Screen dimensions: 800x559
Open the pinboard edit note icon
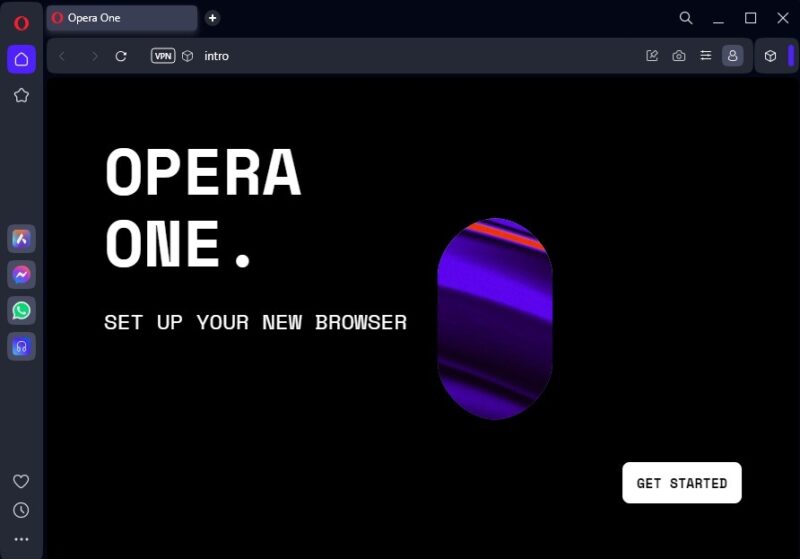coord(652,56)
